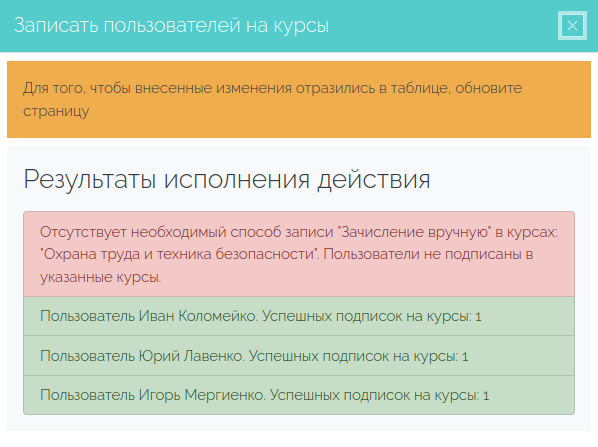Click the 'Результаты исполнения действия' heading

[x=227, y=179]
